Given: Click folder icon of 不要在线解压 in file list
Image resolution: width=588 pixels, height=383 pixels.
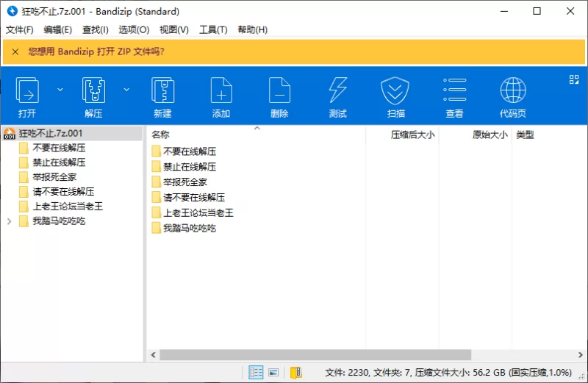Looking at the screenshot, I should click(156, 151).
